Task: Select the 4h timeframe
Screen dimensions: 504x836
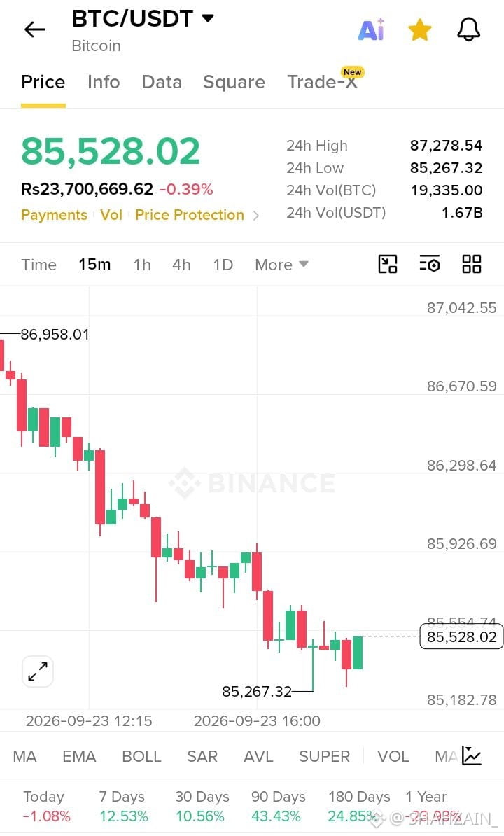Action: coord(181,265)
